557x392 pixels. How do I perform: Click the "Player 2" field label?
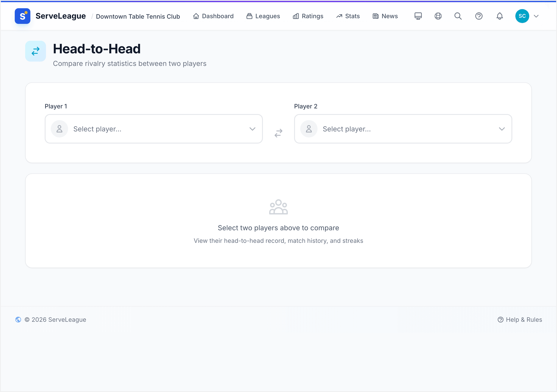(x=306, y=106)
